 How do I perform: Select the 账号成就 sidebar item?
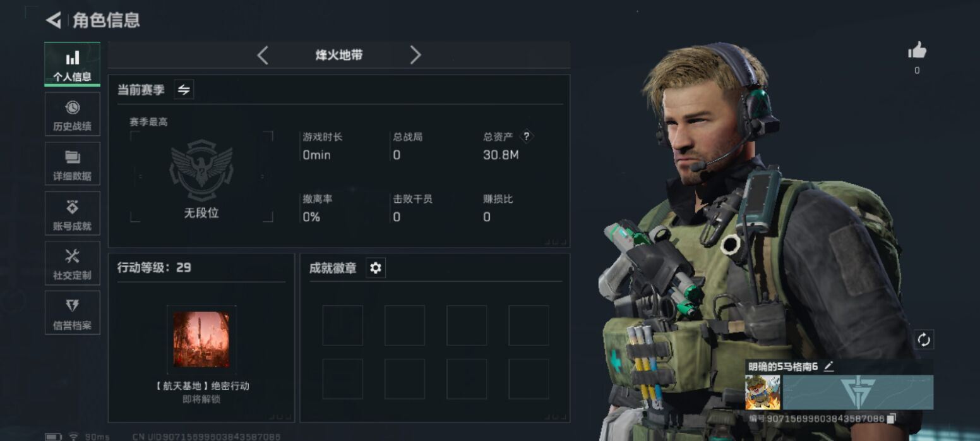(x=73, y=214)
